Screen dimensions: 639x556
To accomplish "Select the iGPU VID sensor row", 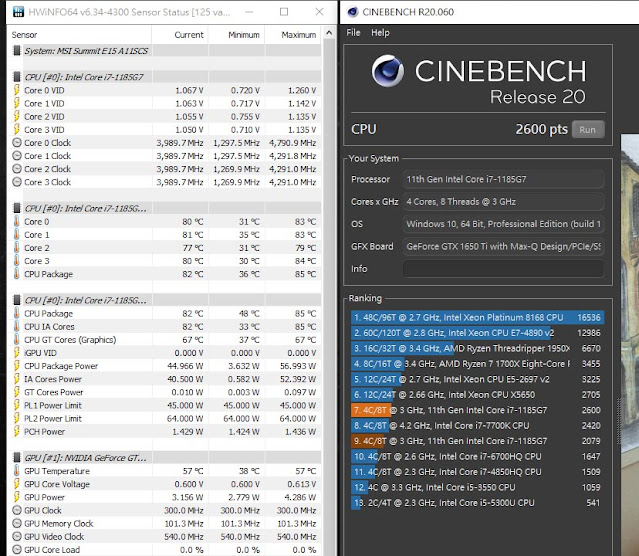I will [165, 353].
